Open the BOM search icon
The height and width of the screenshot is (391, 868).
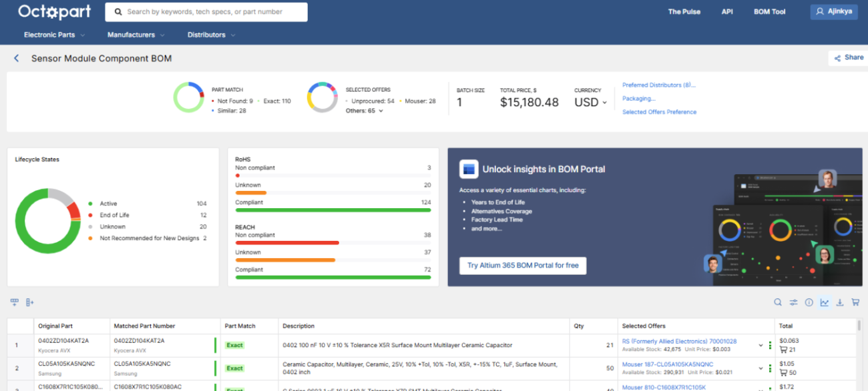click(777, 302)
